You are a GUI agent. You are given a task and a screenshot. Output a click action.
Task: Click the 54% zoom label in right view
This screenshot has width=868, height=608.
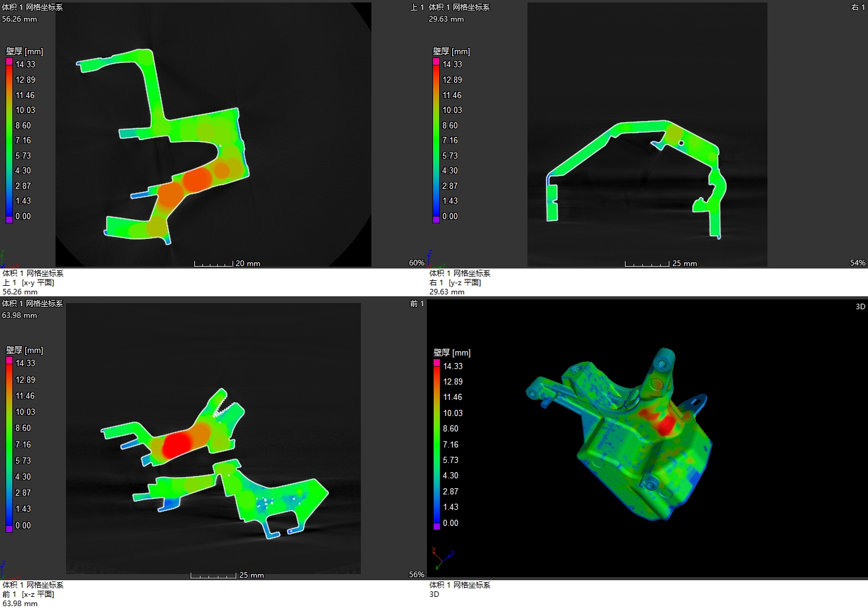click(858, 263)
